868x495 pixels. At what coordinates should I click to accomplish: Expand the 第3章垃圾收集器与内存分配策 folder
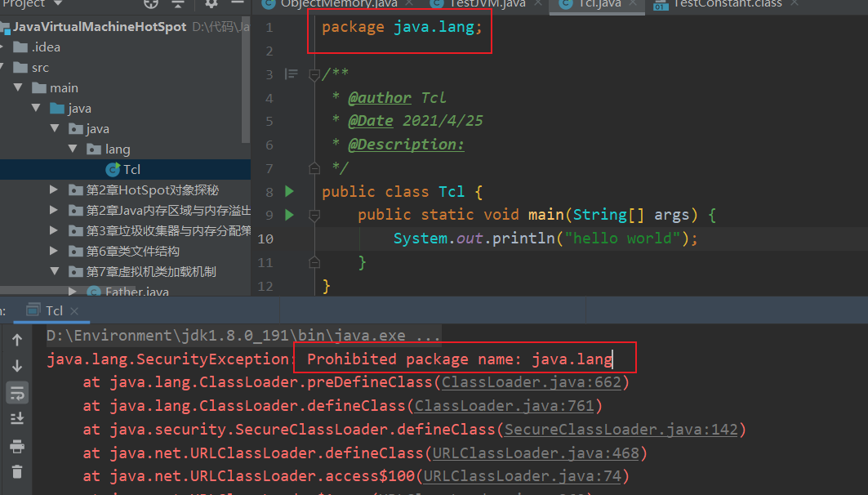(x=54, y=231)
